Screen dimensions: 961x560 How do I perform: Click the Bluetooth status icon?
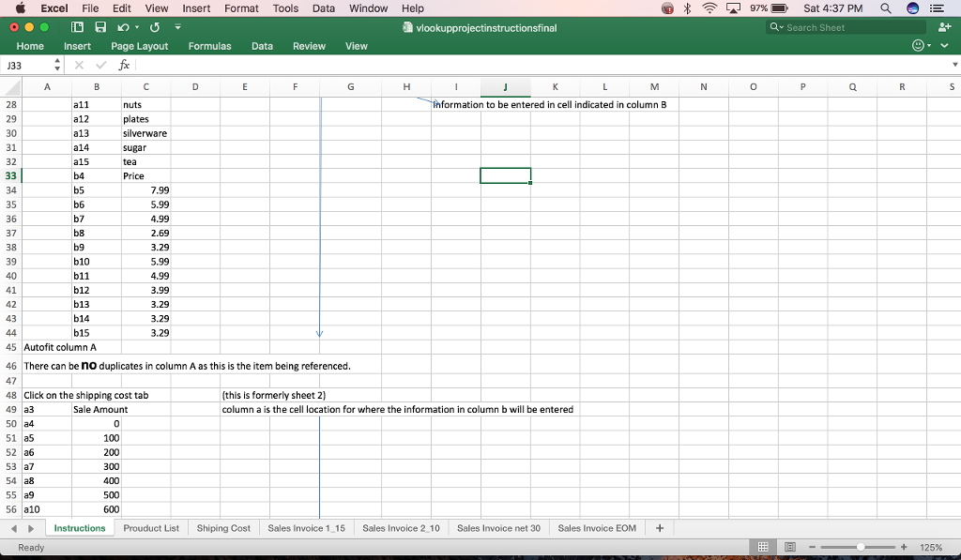click(688, 8)
